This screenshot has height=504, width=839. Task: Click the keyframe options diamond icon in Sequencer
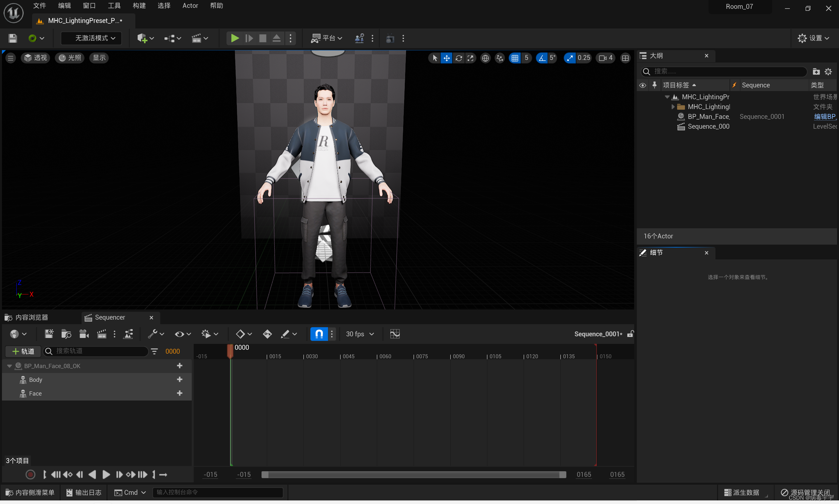(241, 334)
